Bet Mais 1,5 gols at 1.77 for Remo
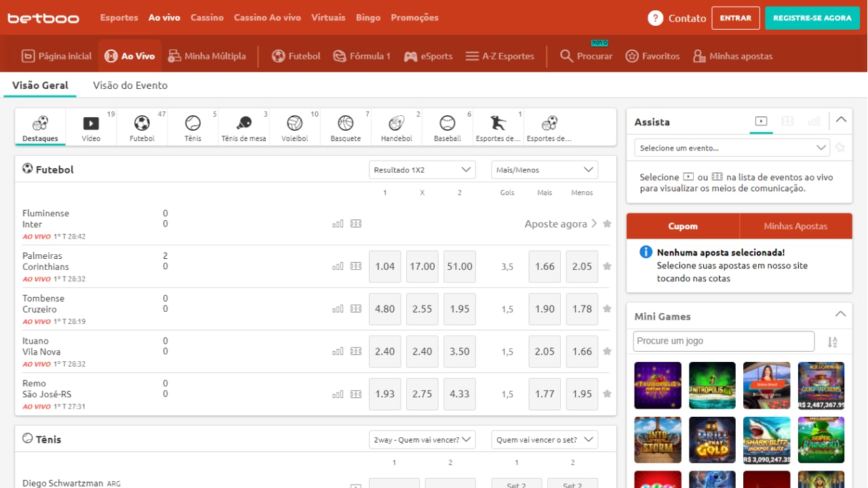868x488 pixels. (545, 394)
